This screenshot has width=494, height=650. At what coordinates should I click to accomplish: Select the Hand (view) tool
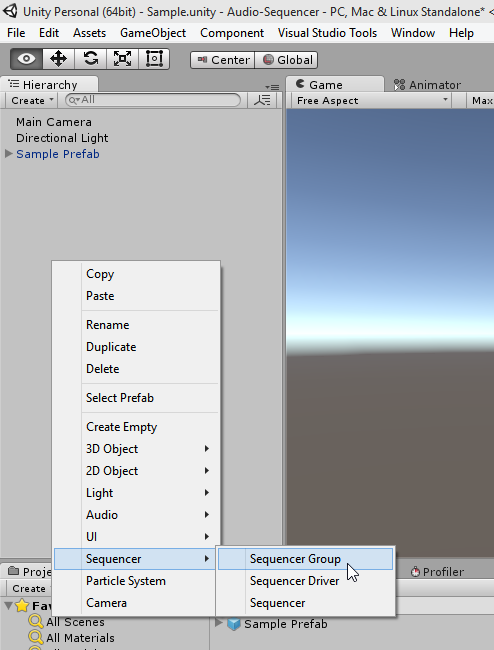27,59
